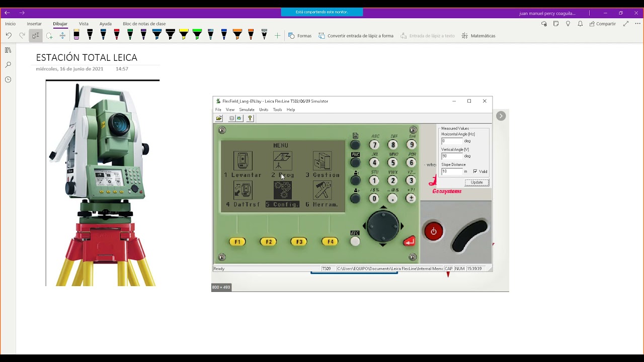Open OneNote search magnifier in sidebar
This screenshot has height=362, width=644.
pos(8,65)
